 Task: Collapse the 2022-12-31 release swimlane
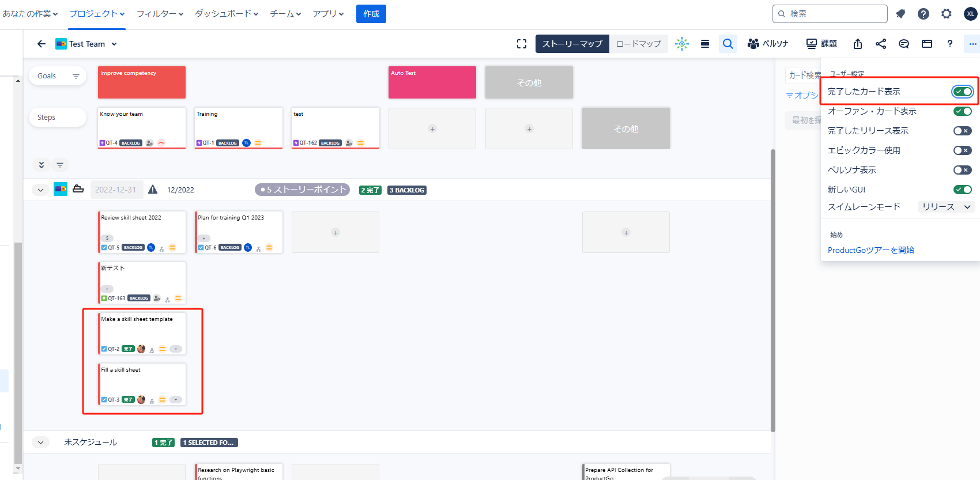click(40, 190)
